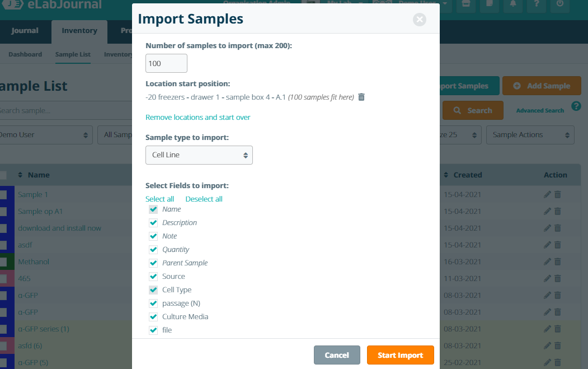This screenshot has height=369, width=588.
Task: Click the Start Import button
Action: (x=400, y=355)
